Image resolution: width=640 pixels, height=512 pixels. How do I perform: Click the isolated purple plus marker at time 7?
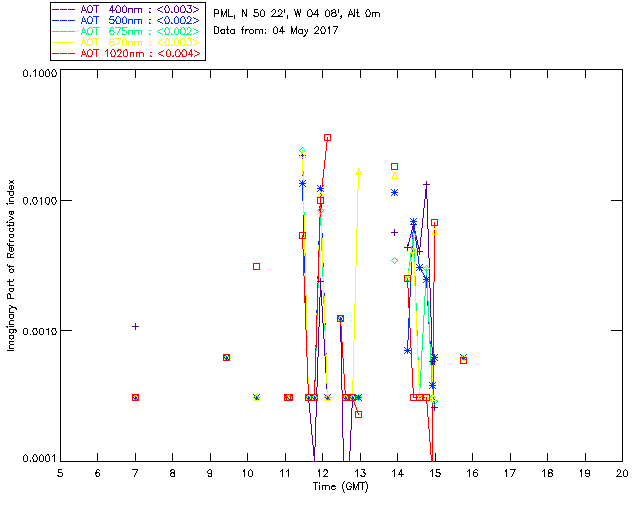coord(136,327)
